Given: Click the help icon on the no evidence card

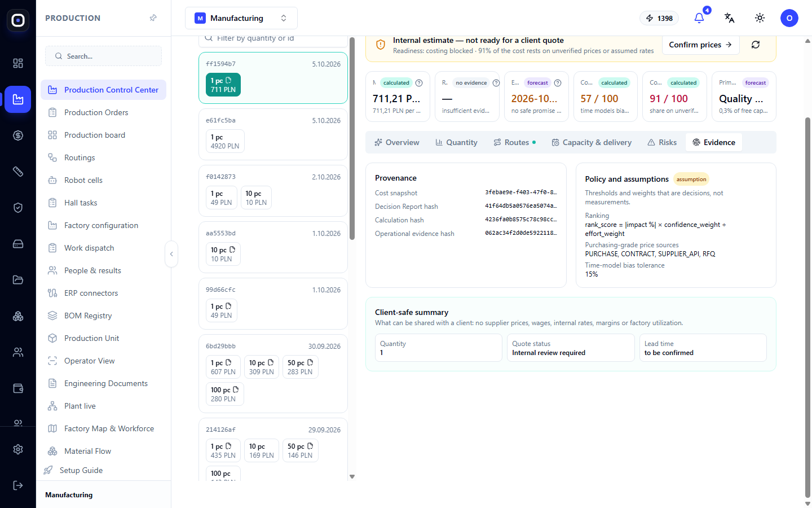Looking at the screenshot, I should pos(496,83).
